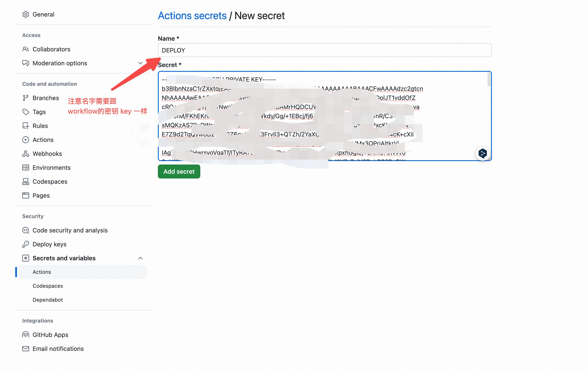Image resolution: width=588 pixels, height=370 pixels.
Task: Click the extension hexagon icon in Secret box
Action: tap(483, 153)
